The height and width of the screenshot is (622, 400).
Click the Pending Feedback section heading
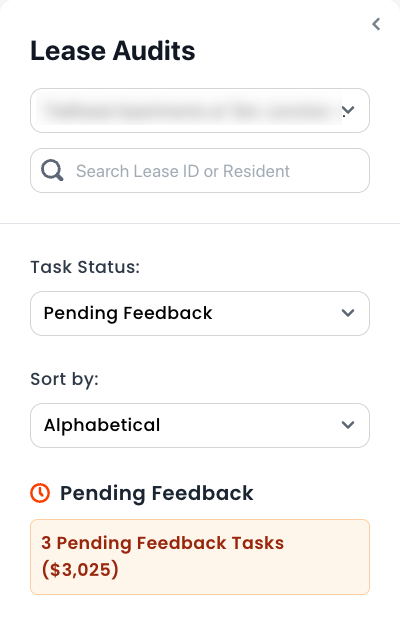tap(157, 493)
